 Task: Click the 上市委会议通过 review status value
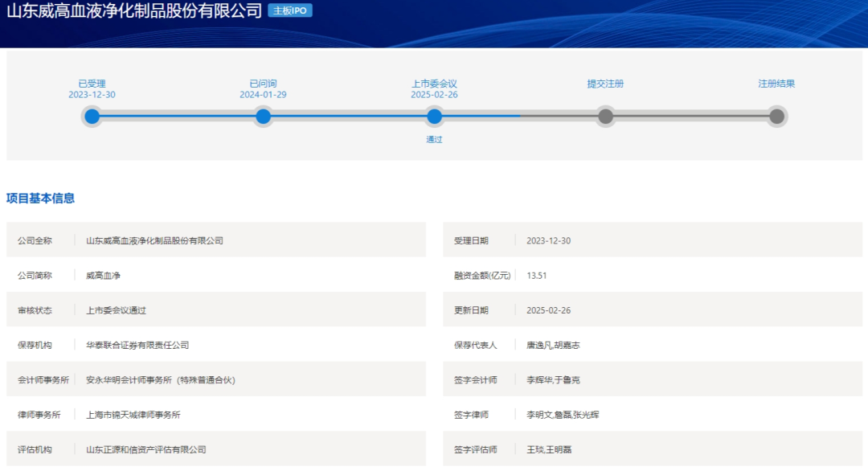click(x=116, y=310)
